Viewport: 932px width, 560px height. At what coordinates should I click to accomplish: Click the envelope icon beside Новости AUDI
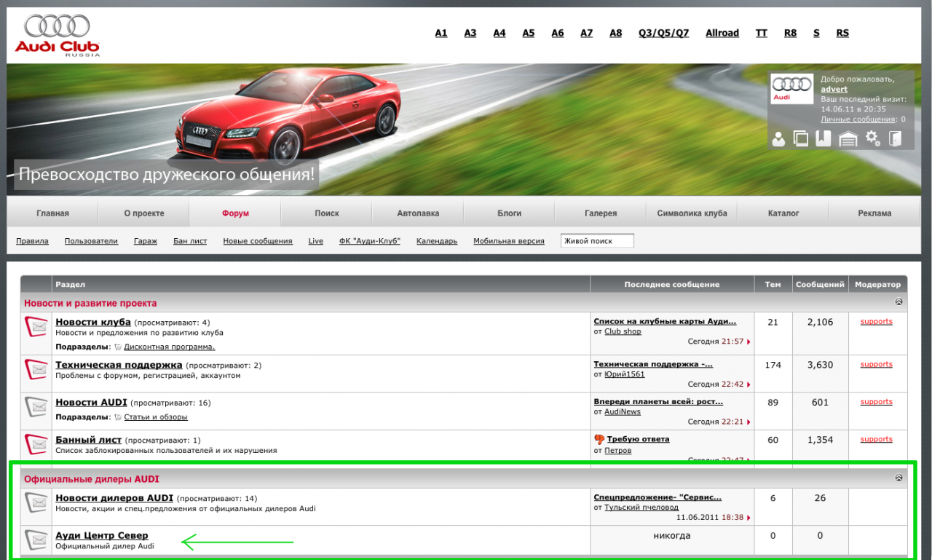[36, 407]
